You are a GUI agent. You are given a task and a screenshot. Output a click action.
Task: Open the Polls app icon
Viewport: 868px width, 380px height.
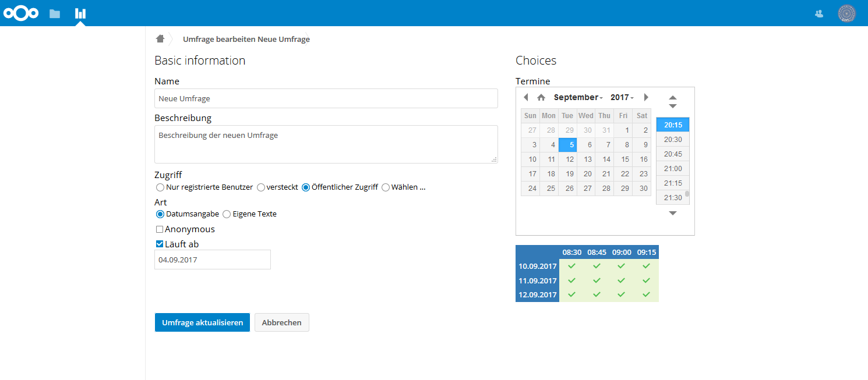click(80, 13)
